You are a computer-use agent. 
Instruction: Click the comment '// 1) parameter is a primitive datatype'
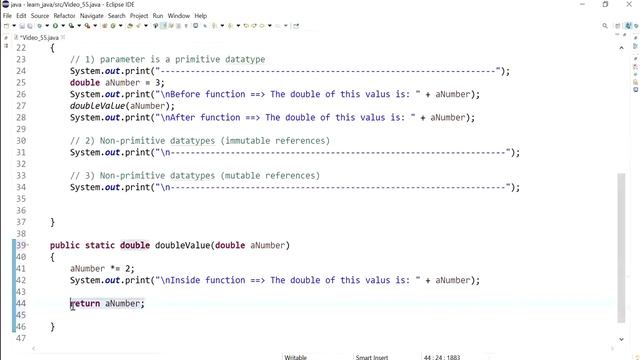pyautogui.click(x=167, y=59)
